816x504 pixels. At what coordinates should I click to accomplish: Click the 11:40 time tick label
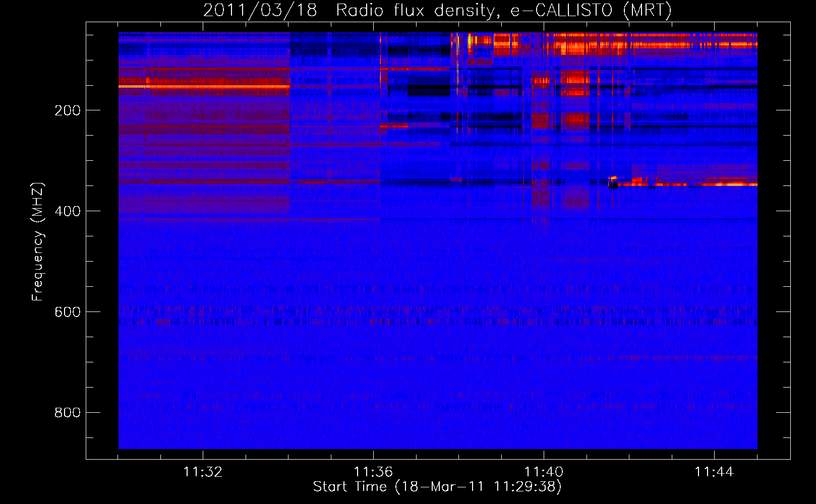pos(544,472)
